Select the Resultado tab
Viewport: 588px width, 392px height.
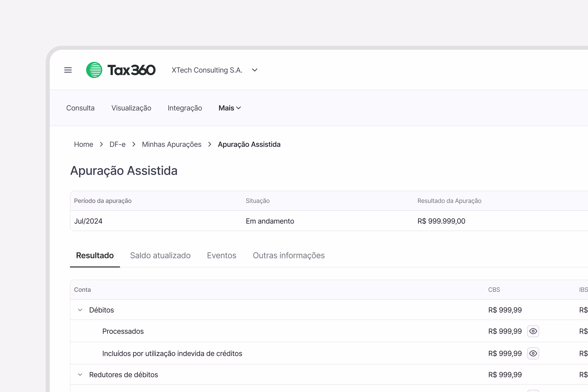click(x=95, y=255)
